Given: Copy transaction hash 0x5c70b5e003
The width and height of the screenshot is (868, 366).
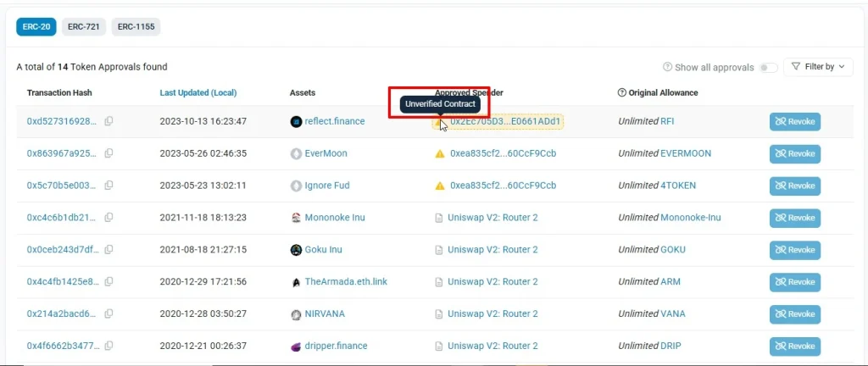Looking at the screenshot, I should click(109, 186).
